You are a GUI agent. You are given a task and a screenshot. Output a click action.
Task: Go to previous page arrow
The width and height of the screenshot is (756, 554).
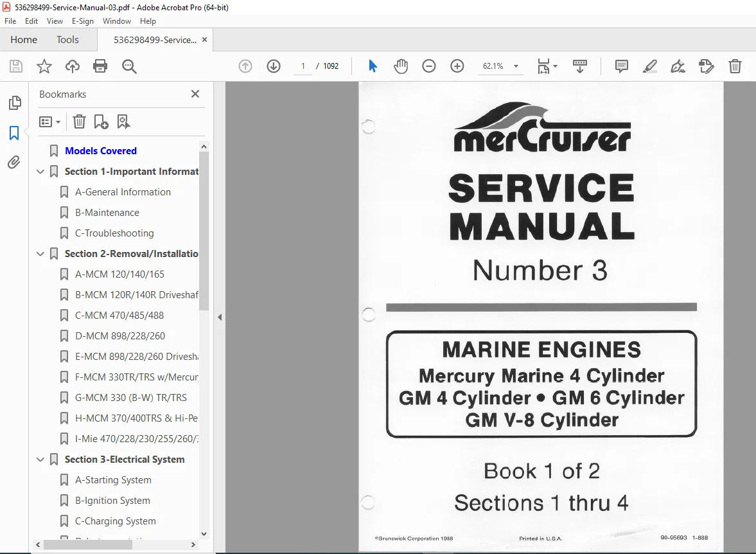245,66
